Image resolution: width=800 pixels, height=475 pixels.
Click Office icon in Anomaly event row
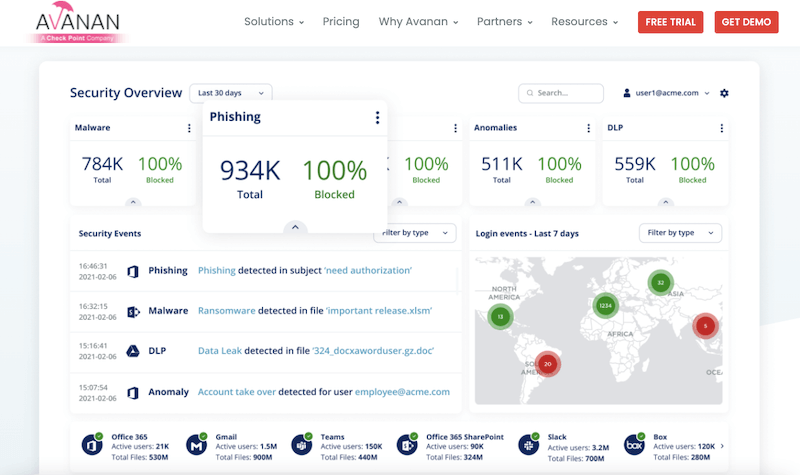[x=133, y=392]
